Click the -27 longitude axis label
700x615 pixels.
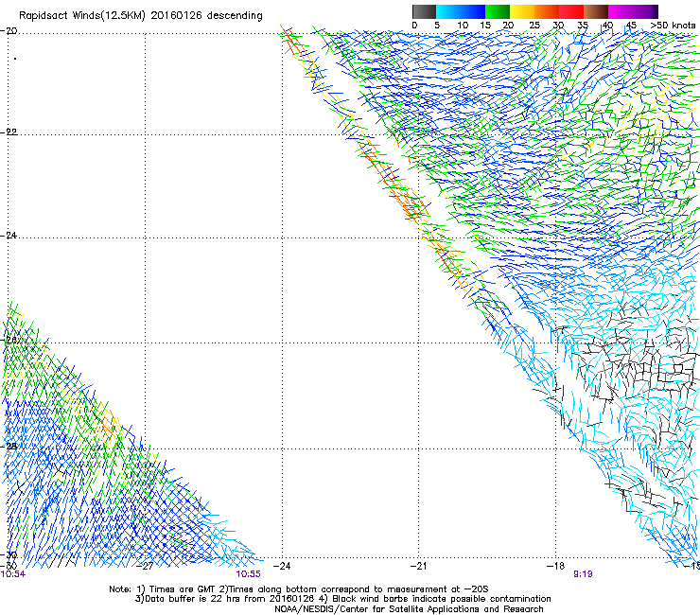tap(145, 566)
